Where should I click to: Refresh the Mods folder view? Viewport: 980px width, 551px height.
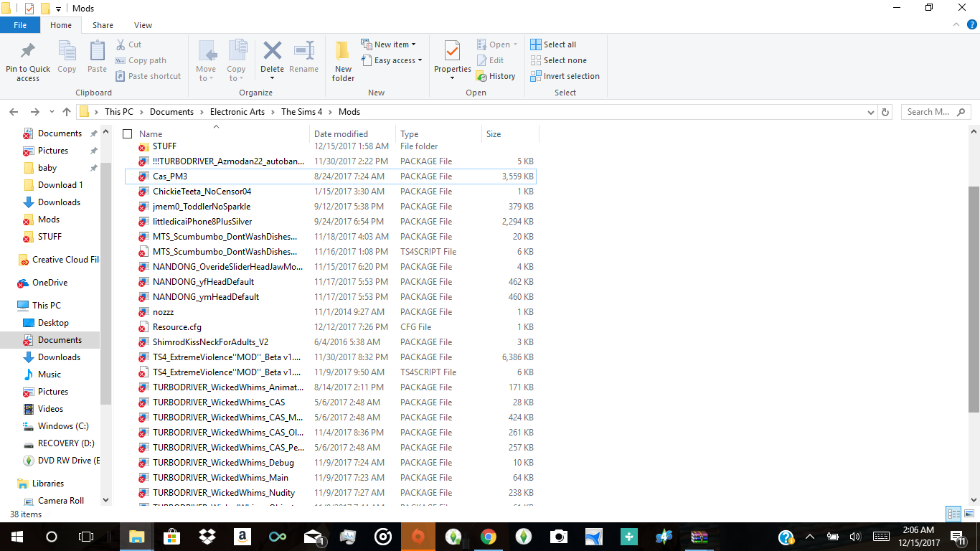pos(885,112)
